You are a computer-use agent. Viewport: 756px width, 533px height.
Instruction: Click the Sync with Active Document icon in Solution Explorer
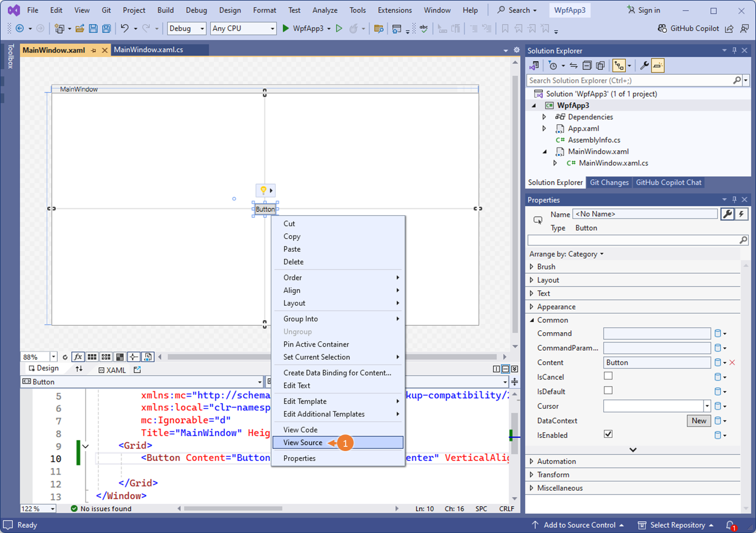[574, 66]
